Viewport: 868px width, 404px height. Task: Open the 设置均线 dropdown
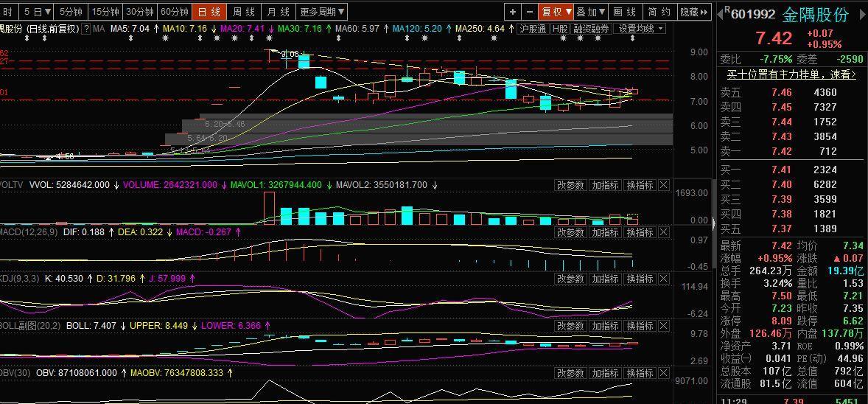click(640, 29)
